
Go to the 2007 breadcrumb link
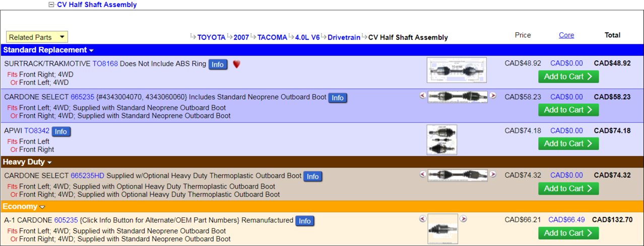[241, 37]
